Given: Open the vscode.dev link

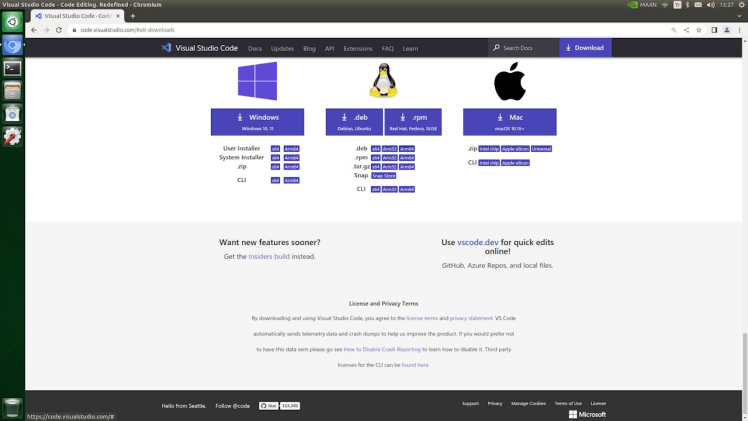Looking at the screenshot, I should click(x=478, y=242).
